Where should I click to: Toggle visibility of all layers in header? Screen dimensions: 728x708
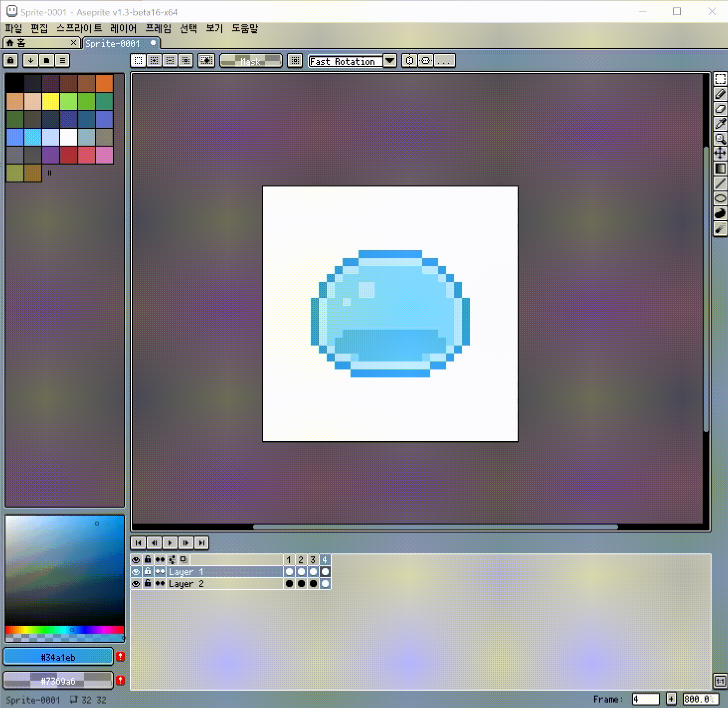(x=136, y=560)
